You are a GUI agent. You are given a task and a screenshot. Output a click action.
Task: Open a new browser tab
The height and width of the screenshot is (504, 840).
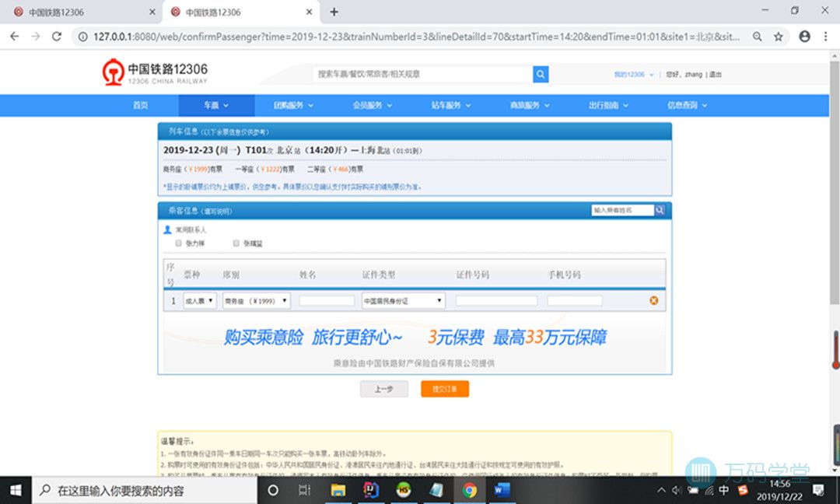coord(334,12)
